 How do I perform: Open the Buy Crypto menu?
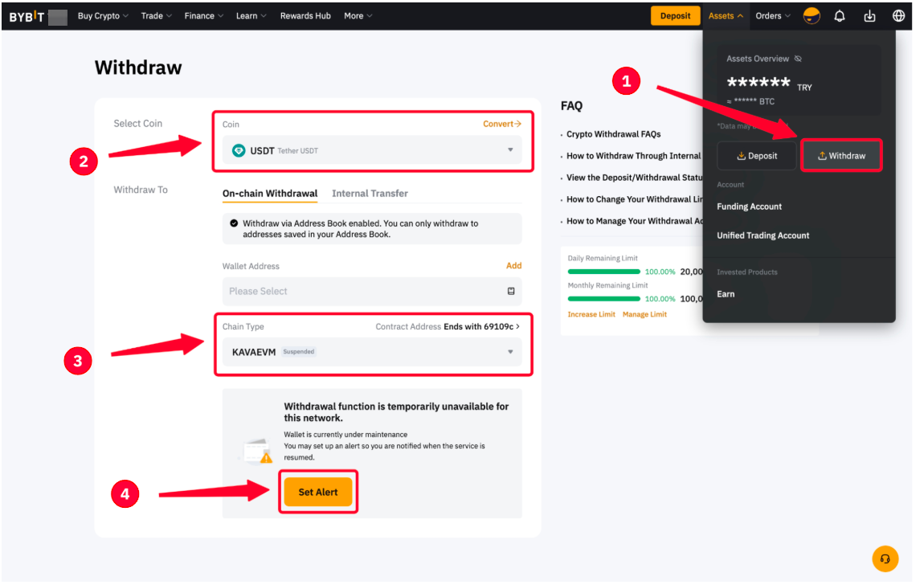[x=102, y=16]
